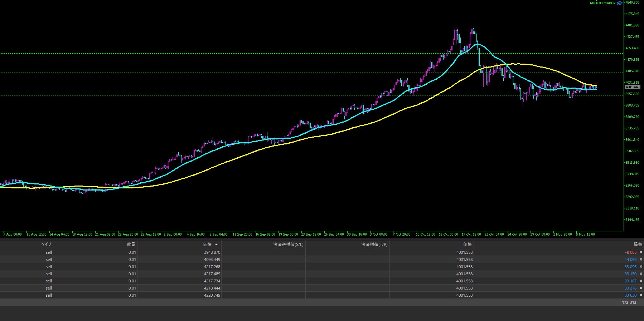Close the sell position opened at 3948.870
Viewport: 644px width, 321px height.
pyautogui.click(x=641, y=252)
